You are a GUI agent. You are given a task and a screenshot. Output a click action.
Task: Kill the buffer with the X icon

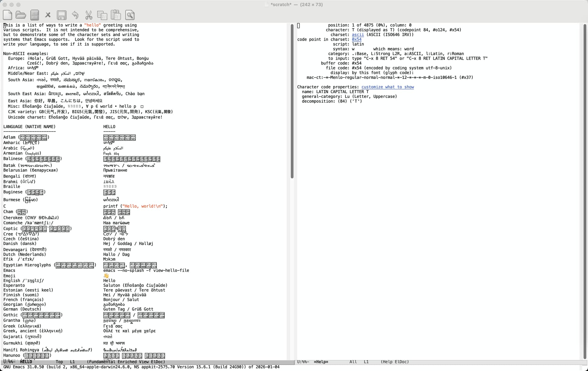tap(48, 15)
